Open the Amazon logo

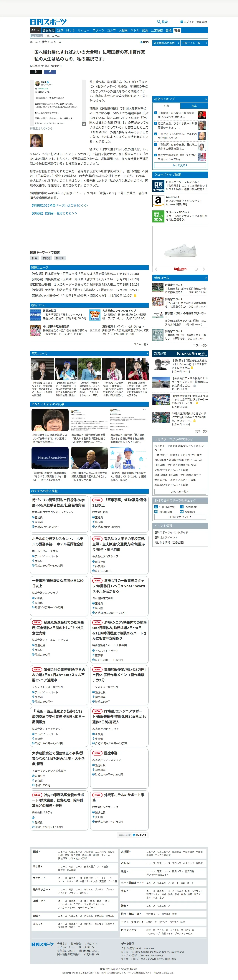pos(158,201)
